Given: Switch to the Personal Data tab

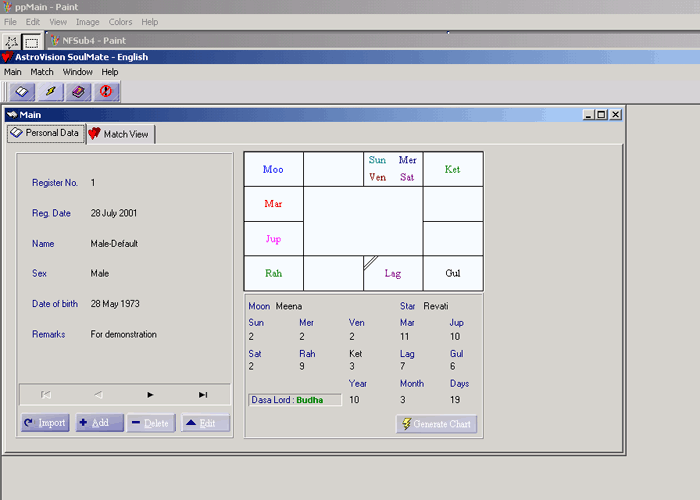Looking at the screenshot, I should pyautogui.click(x=46, y=133).
